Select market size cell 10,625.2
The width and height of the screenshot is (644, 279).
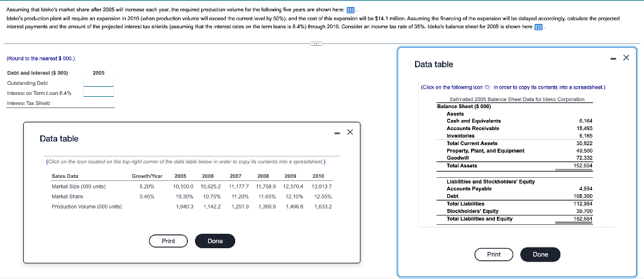pyautogui.click(x=211, y=186)
